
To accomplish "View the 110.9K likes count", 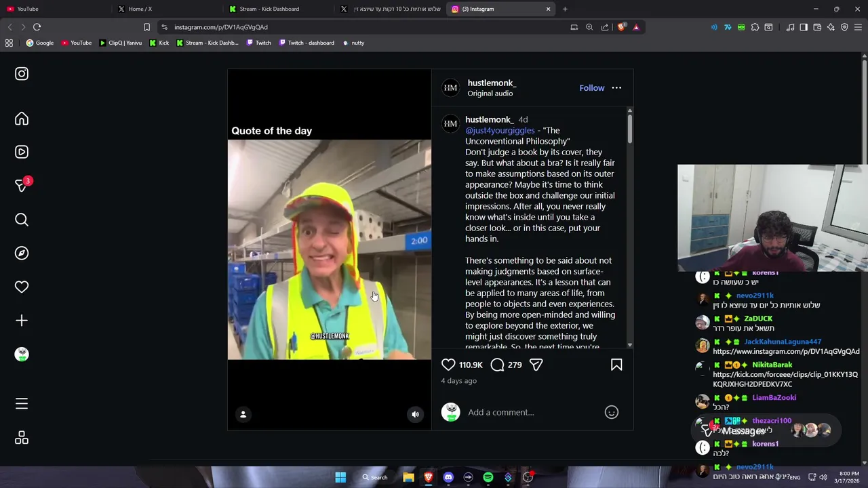I will click(471, 365).
